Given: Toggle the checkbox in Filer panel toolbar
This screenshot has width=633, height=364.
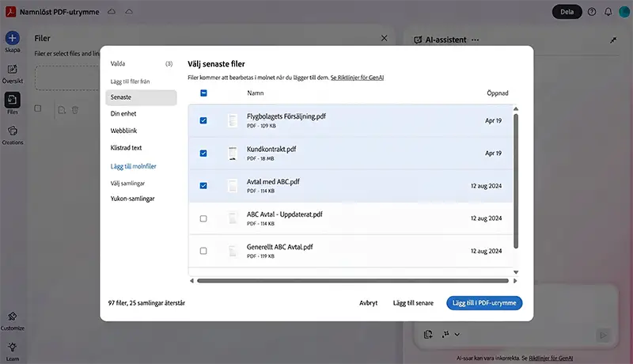Looking at the screenshot, I should 38,108.
